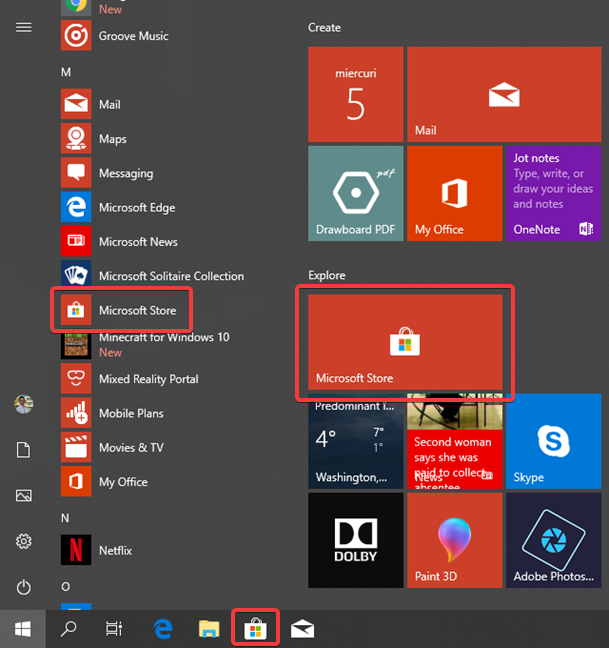Open the Mobile Plans app icon
609x648 pixels.
(x=76, y=413)
